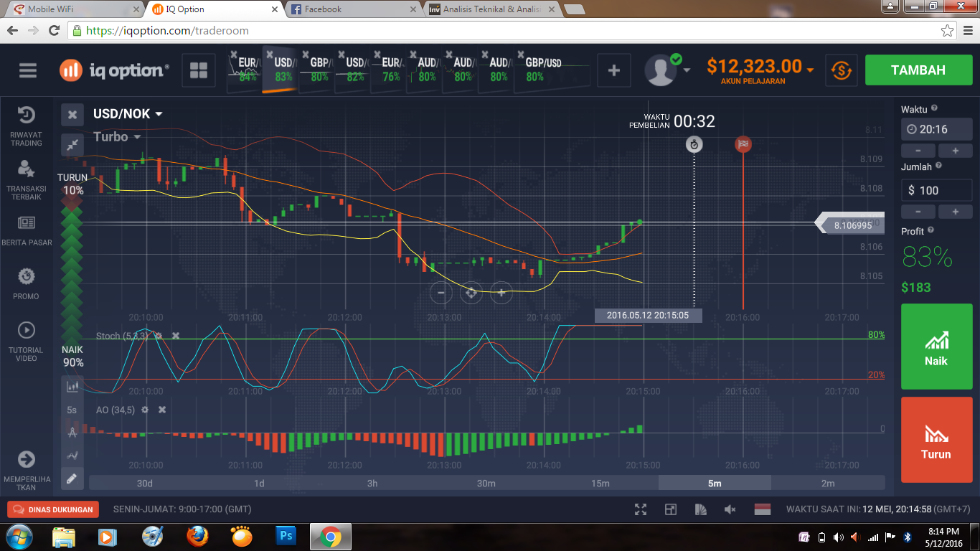Expand the USD/NOK asset dropdown

[x=128, y=114]
